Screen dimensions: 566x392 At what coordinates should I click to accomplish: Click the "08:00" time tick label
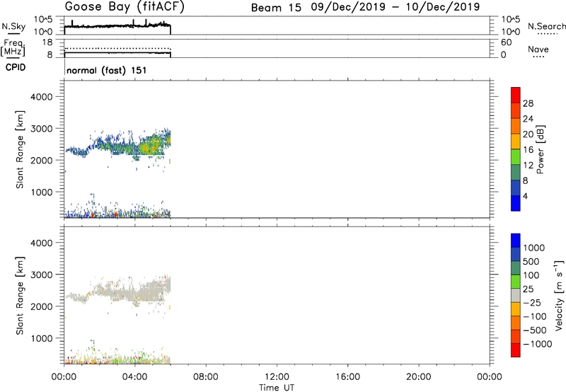click(x=206, y=377)
